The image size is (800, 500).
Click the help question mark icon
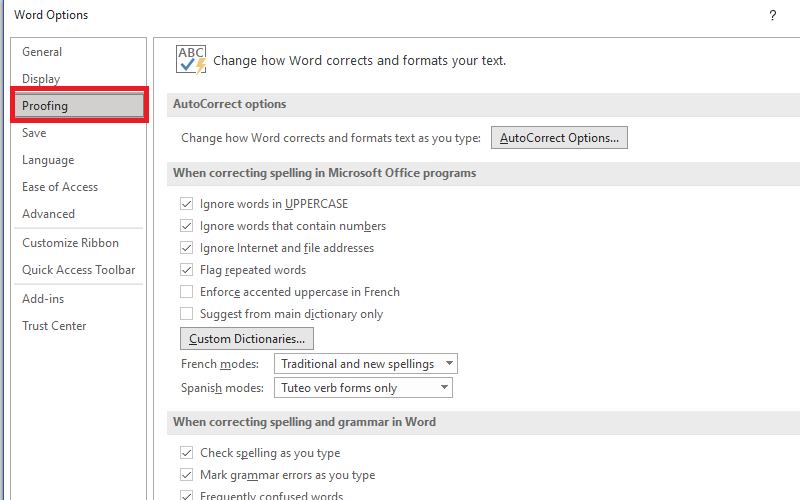click(x=772, y=15)
